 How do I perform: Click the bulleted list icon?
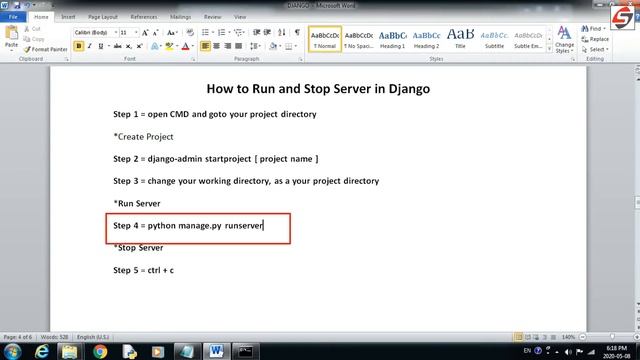tap(205, 32)
